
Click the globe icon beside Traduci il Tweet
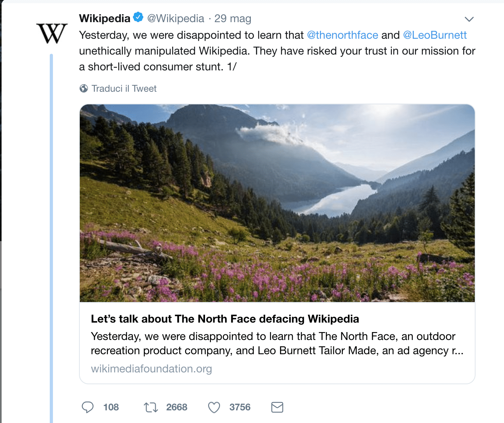click(x=84, y=89)
